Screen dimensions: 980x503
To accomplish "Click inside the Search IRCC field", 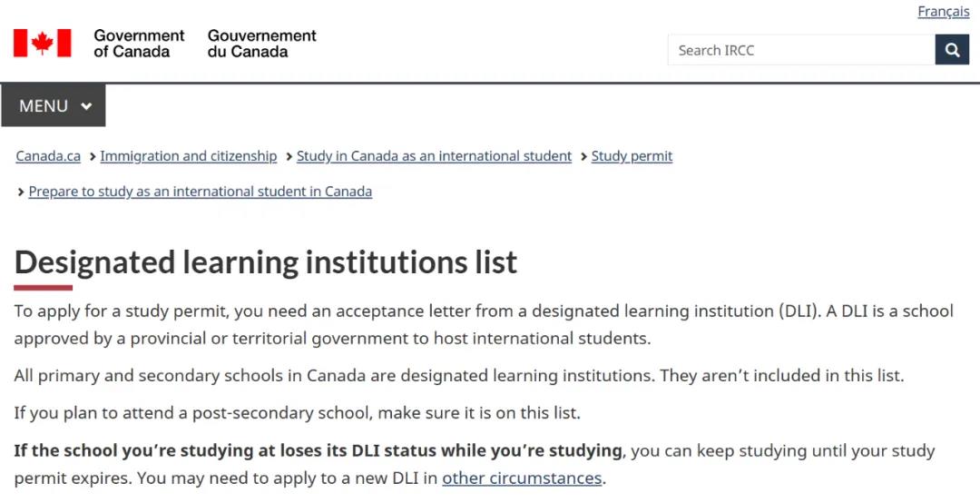I will coord(801,50).
